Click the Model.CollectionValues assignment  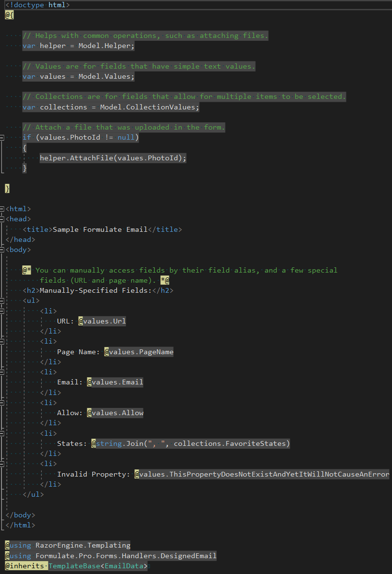coord(110,107)
